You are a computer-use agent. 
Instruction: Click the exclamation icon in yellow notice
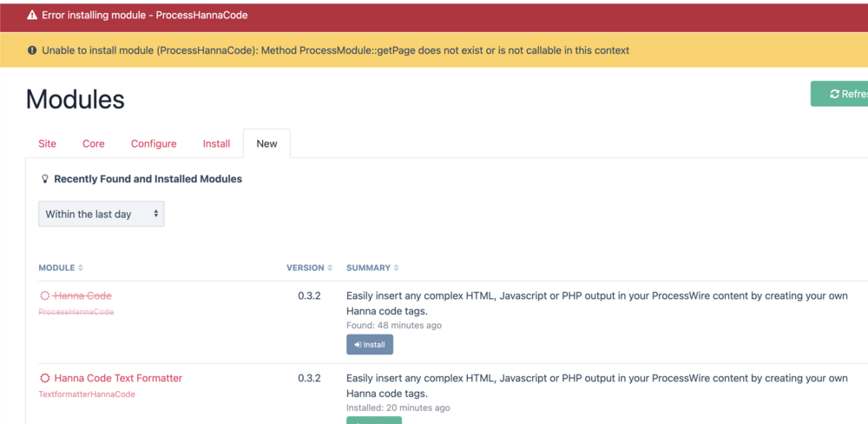(x=32, y=50)
